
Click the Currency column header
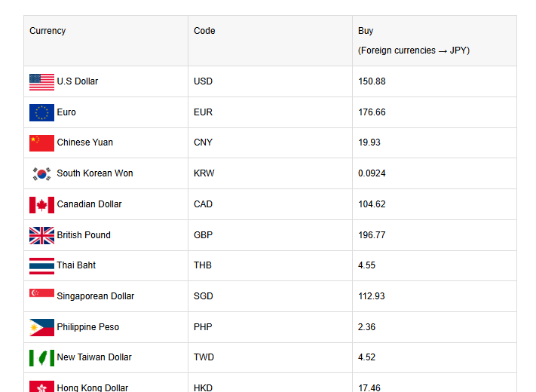[x=47, y=31]
